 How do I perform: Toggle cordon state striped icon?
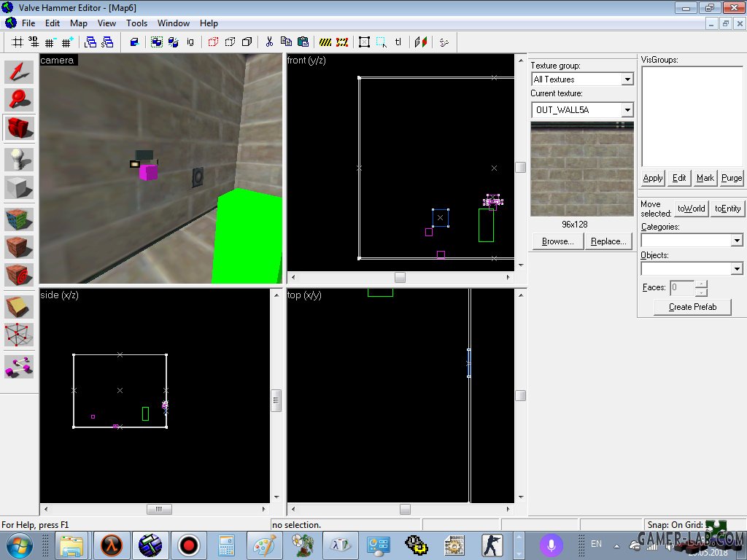(325, 42)
